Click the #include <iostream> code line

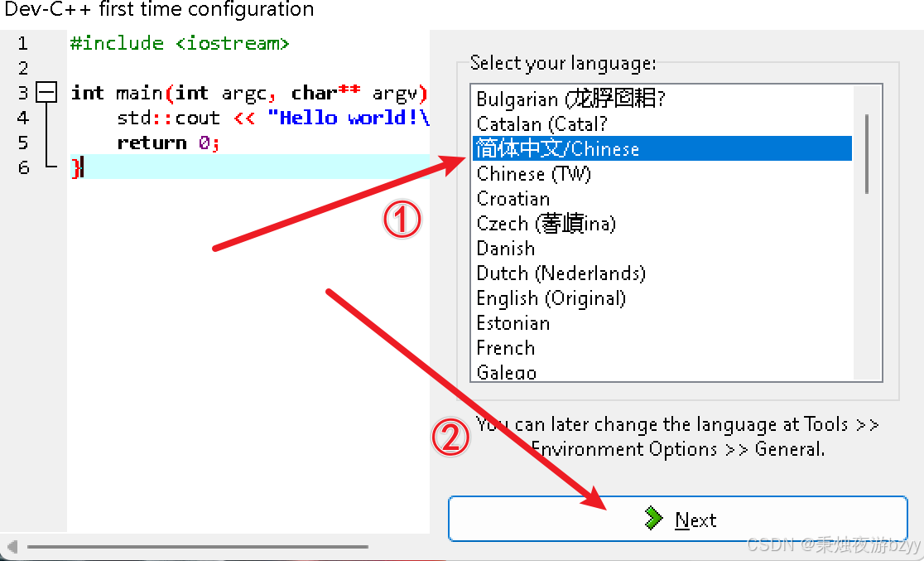pos(180,43)
